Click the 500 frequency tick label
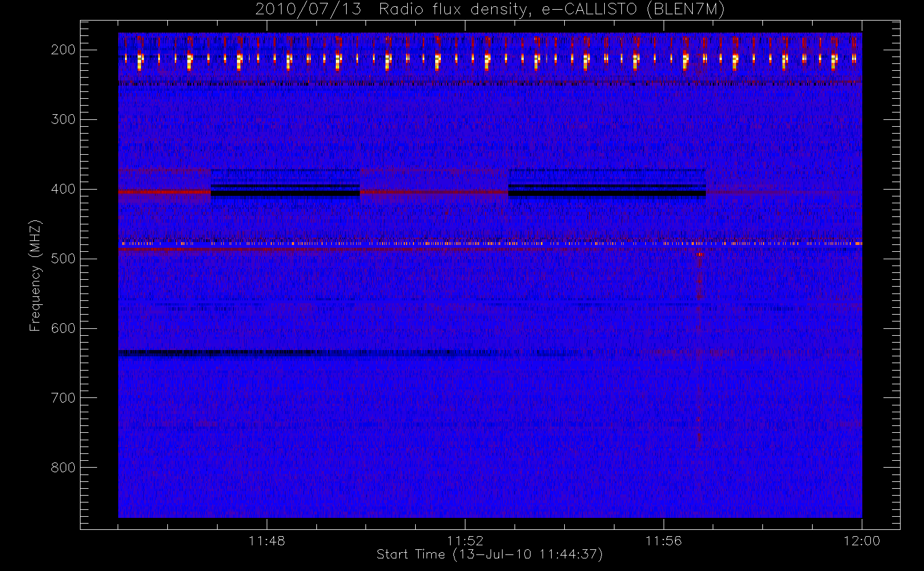 (63, 259)
